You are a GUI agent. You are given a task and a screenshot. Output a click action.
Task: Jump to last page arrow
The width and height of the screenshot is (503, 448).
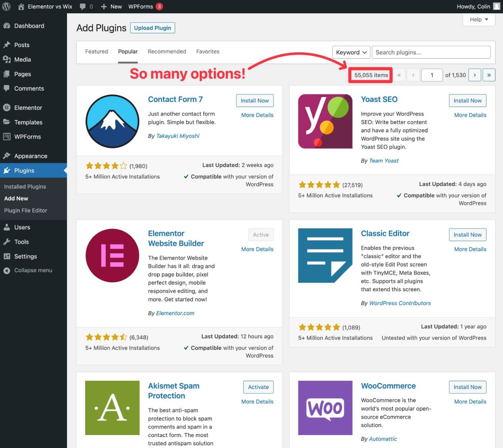(489, 75)
